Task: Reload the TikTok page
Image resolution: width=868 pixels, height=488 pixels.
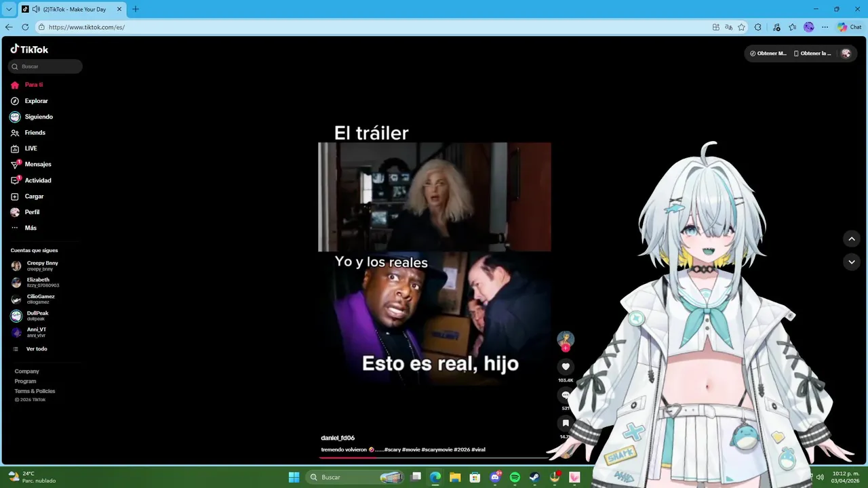Action: point(25,27)
